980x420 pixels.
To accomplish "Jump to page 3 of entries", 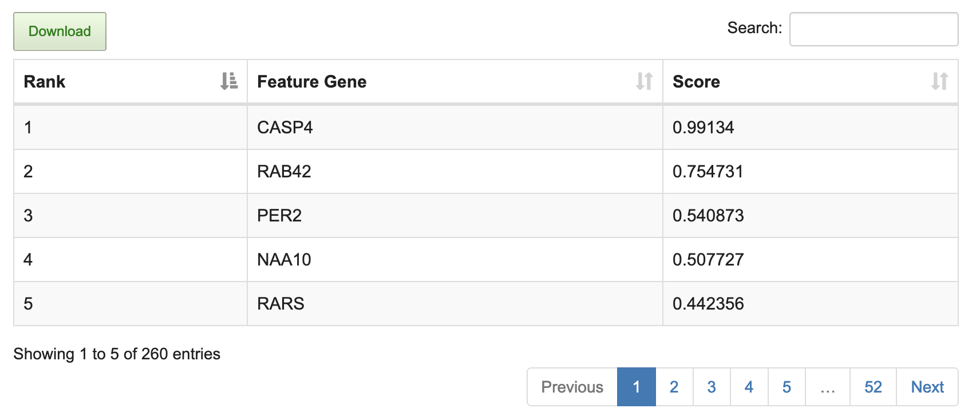I will pos(712,387).
